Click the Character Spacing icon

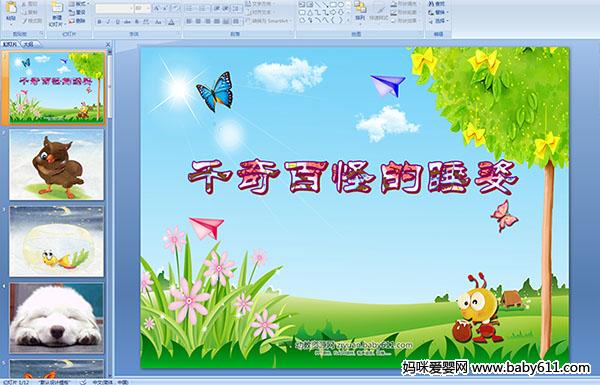(146, 22)
